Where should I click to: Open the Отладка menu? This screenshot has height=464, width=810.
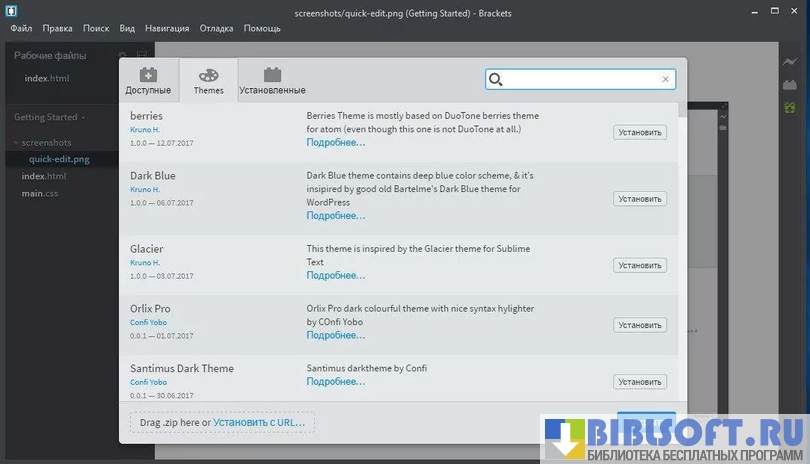point(216,29)
